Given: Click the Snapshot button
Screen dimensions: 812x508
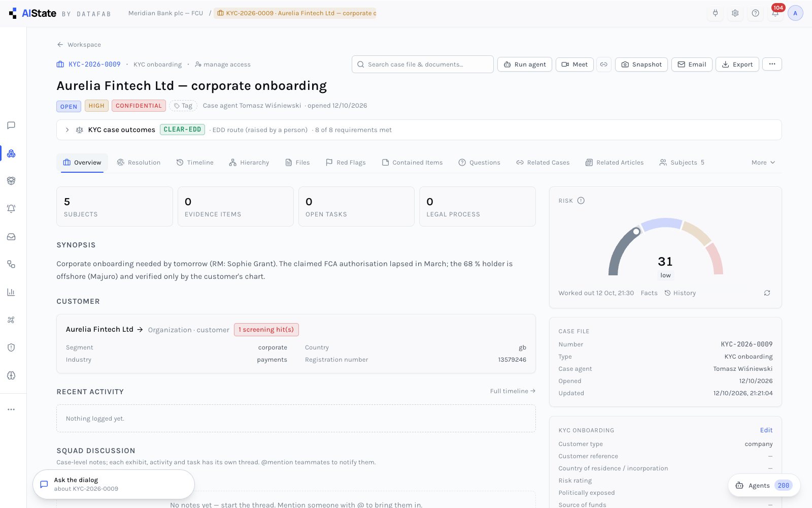Looking at the screenshot, I should pyautogui.click(x=641, y=65).
